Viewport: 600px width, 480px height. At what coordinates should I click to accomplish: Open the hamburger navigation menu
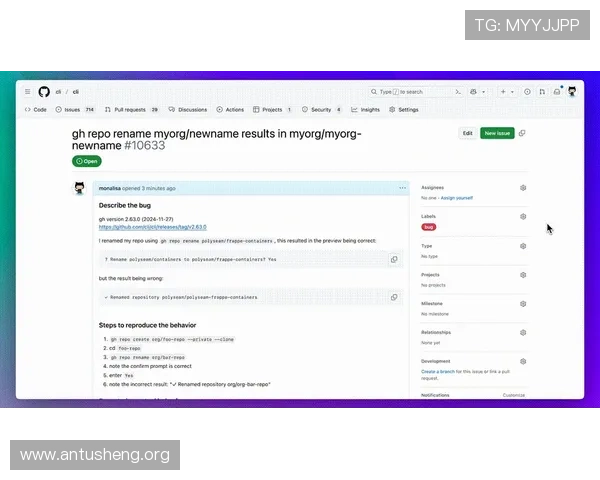pyautogui.click(x=28, y=91)
